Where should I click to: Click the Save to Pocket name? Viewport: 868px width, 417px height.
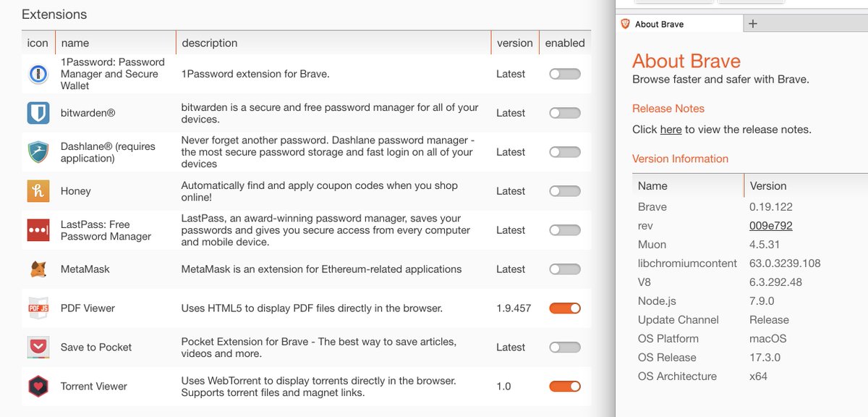[x=96, y=347]
